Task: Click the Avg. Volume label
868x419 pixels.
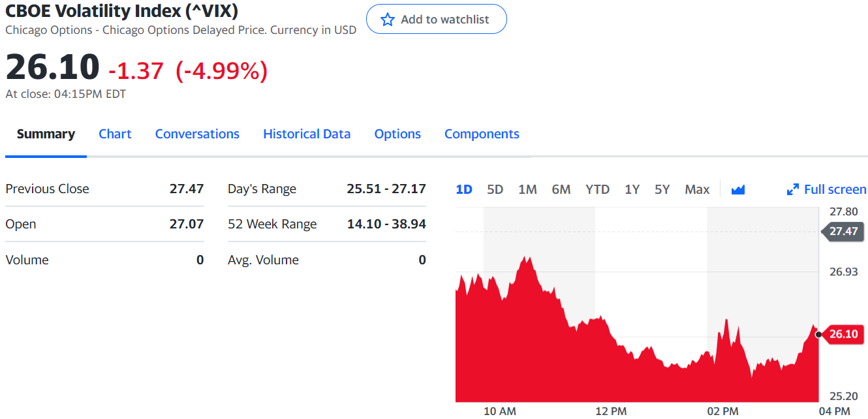Action: pyautogui.click(x=263, y=260)
